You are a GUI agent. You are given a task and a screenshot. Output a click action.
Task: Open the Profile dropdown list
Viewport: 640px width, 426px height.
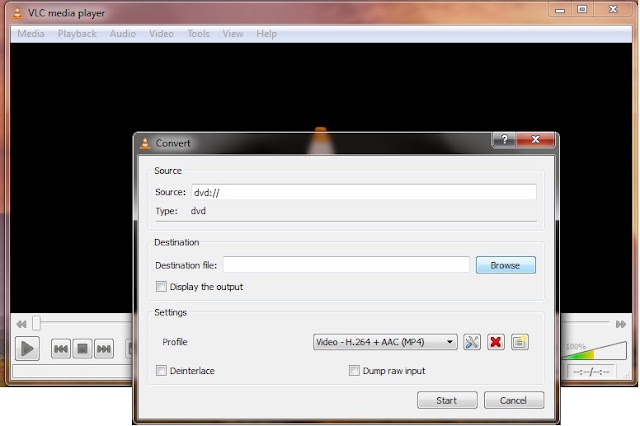click(x=385, y=342)
